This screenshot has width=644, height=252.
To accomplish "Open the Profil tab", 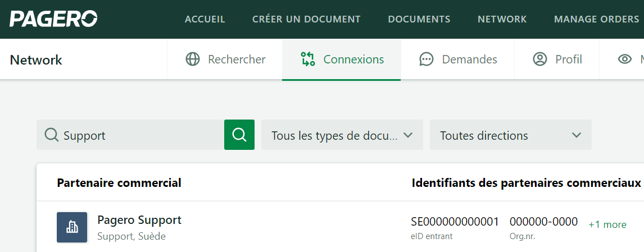I will (x=556, y=59).
